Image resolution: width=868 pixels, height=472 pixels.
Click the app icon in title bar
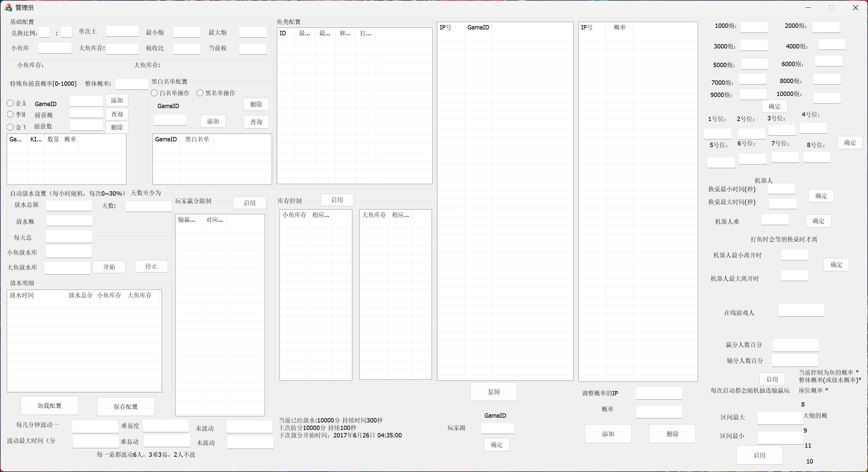click(x=8, y=7)
